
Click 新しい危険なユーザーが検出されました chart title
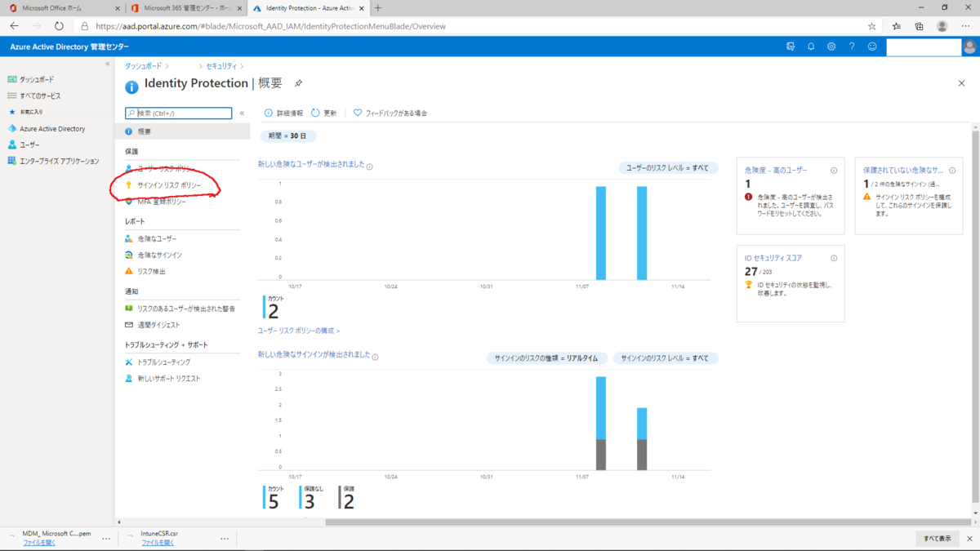311,165
